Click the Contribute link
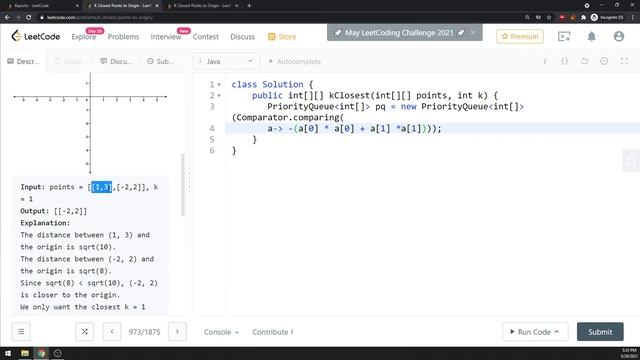 click(x=273, y=332)
